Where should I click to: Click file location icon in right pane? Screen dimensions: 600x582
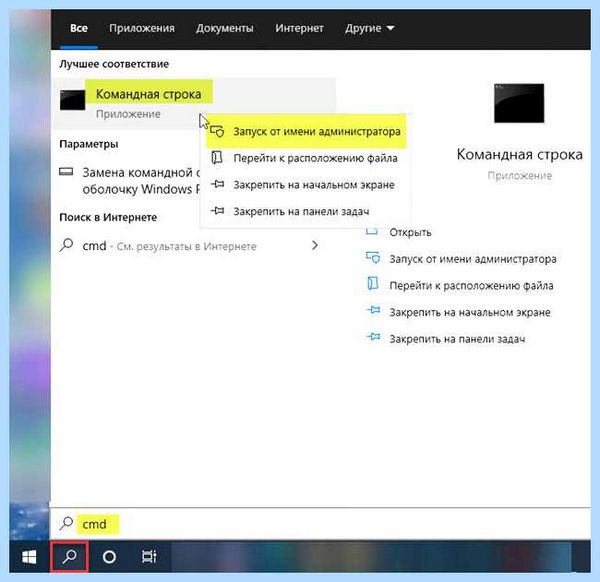(373, 284)
